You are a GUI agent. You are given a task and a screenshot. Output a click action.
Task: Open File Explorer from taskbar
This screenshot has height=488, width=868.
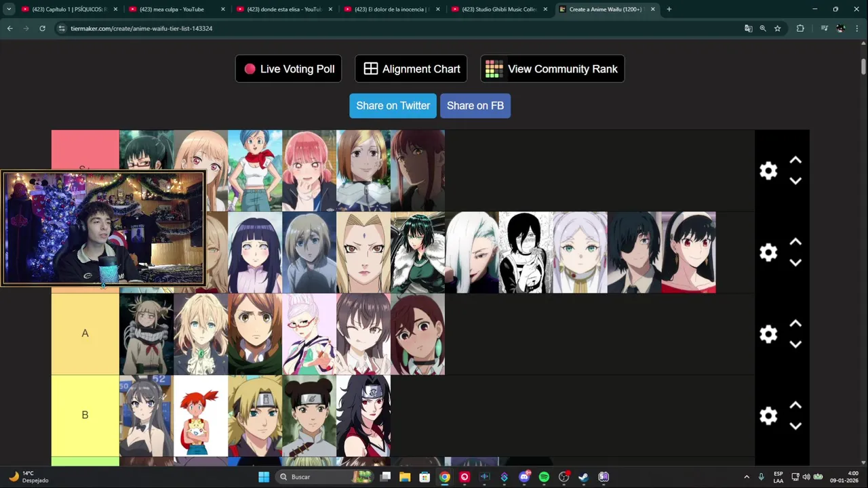pyautogui.click(x=405, y=477)
